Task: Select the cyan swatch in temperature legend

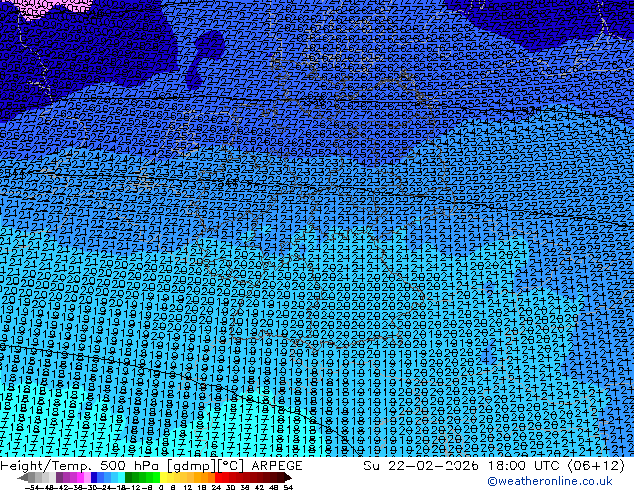Action: pos(121,477)
